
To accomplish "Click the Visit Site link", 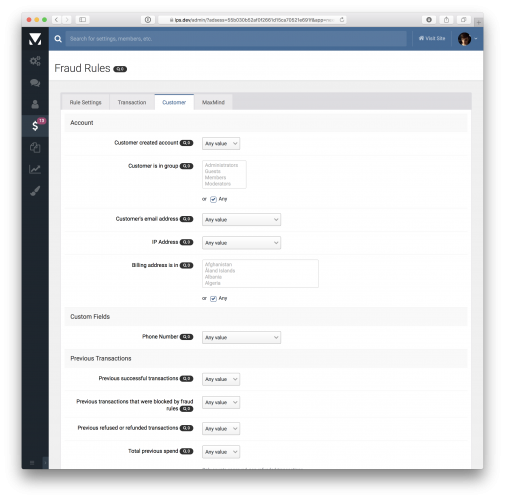I will [432, 38].
